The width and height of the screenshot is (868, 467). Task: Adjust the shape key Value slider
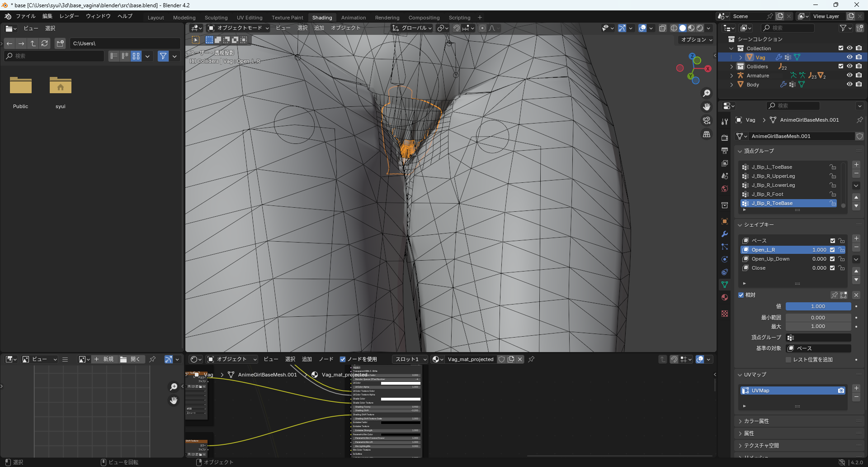point(818,306)
